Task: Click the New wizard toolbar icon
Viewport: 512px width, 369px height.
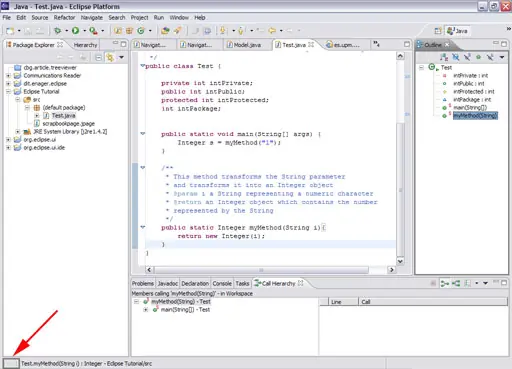Action: point(10,31)
